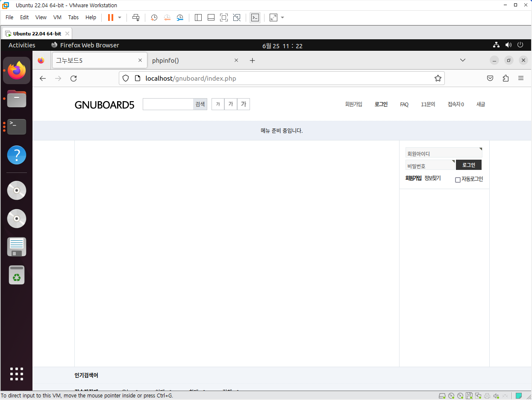The height and width of the screenshot is (400, 532).
Task: Click the 검색 search button
Action: [200, 104]
